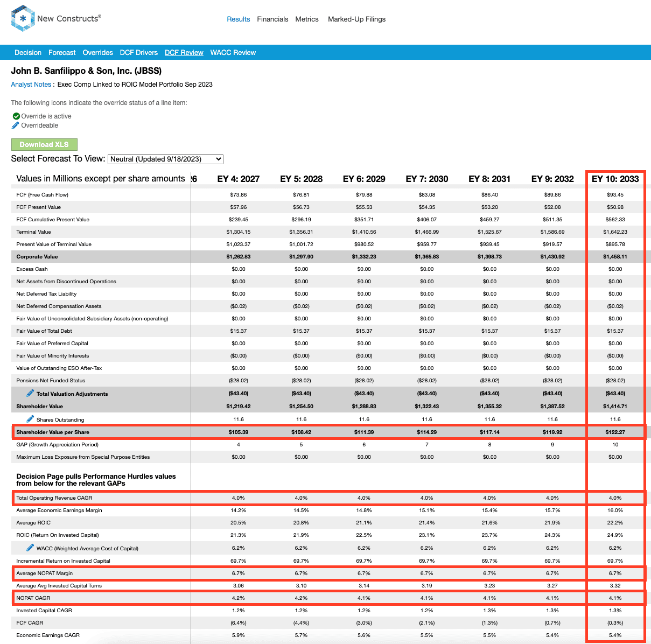Click the Fair Value of Total Debt label
Viewport: 651px width, 644px height.
44,331
